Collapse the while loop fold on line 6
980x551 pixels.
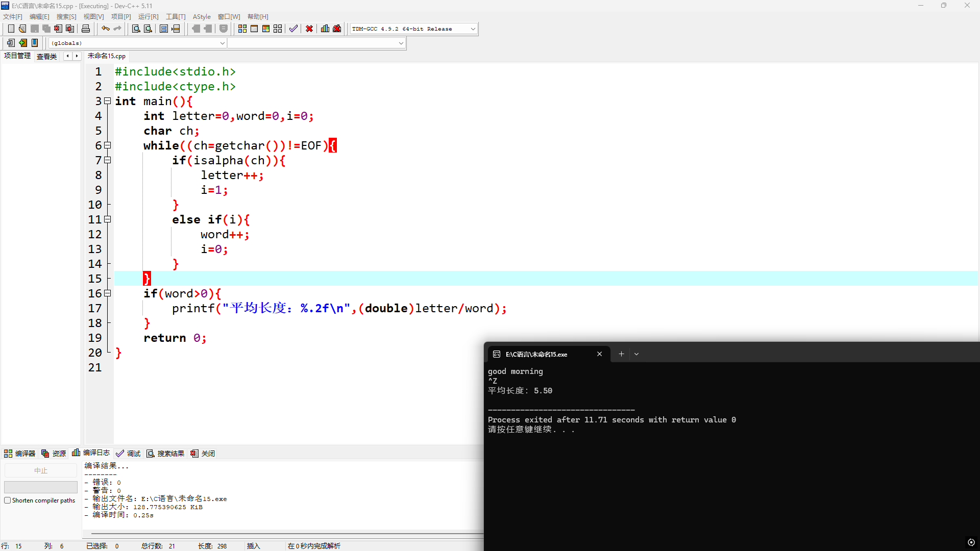(x=108, y=145)
